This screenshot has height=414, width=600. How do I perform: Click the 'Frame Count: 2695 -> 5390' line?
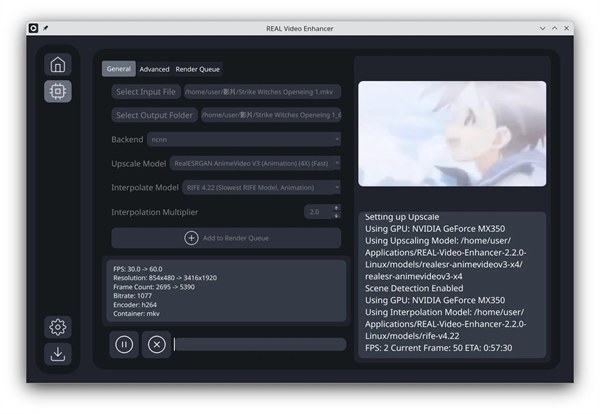pos(154,287)
